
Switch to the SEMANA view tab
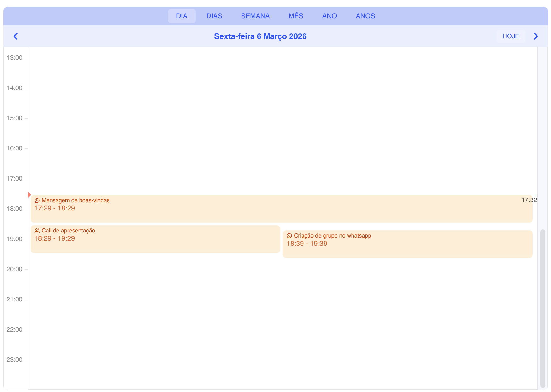(255, 16)
